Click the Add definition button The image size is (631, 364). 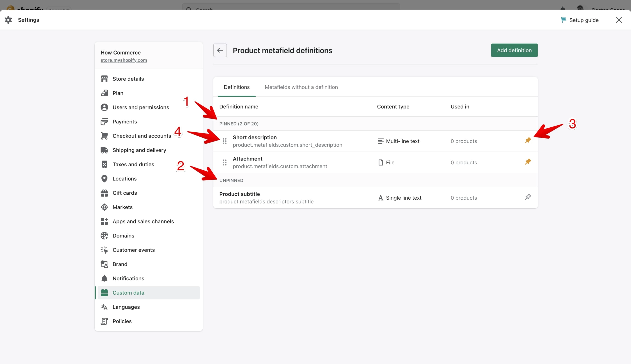click(x=514, y=50)
